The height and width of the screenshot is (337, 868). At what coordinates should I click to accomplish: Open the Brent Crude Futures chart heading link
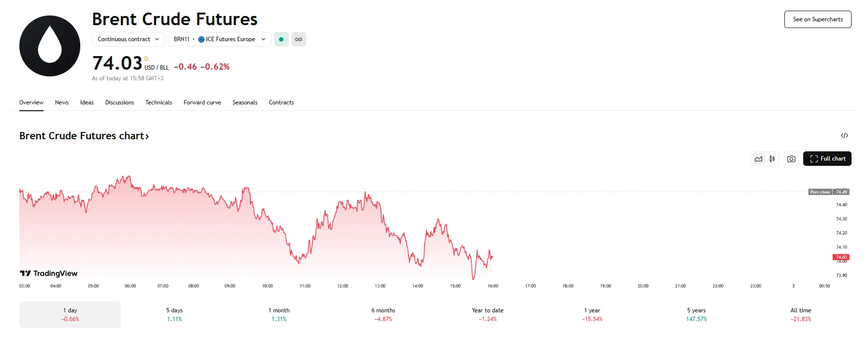pos(84,136)
